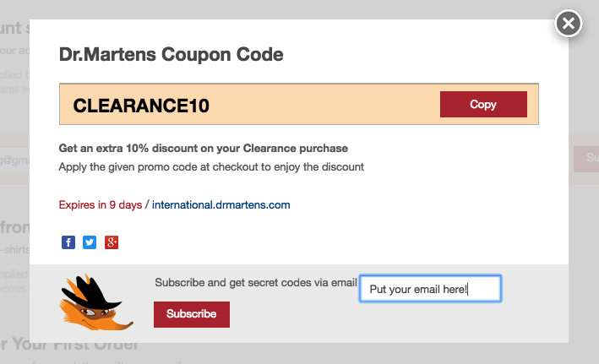Viewport: 599px width, 364px height.
Task: Click the "Dr.Martens Coupon Code" heading
Action: 171,56
